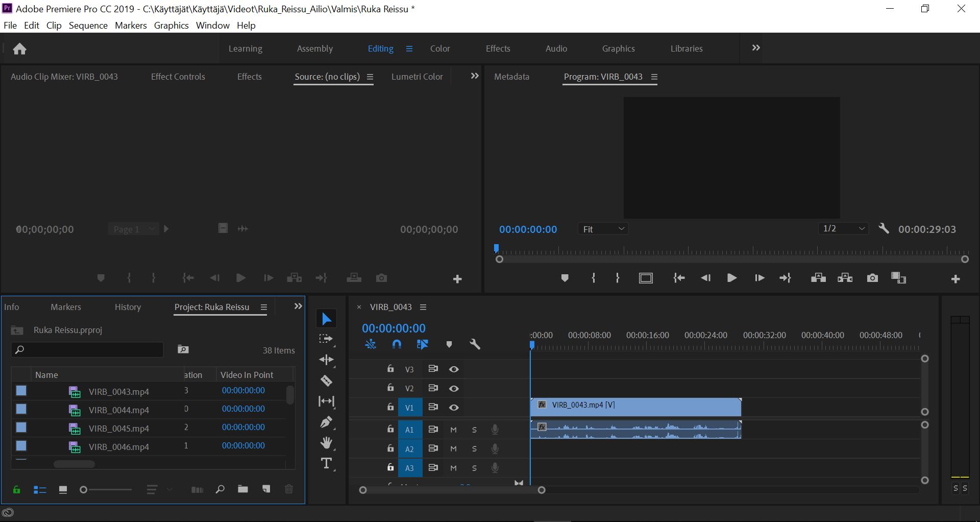Expand Source panel group overflow chevrons
Screen dimensions: 980x522
475,76
